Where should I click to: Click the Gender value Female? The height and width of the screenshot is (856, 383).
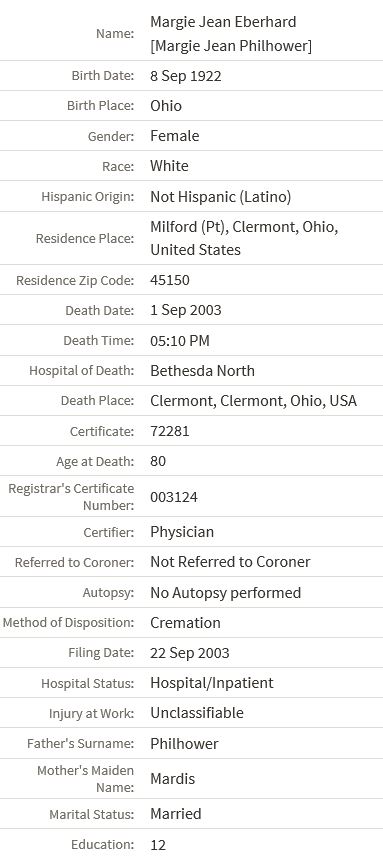click(x=175, y=136)
